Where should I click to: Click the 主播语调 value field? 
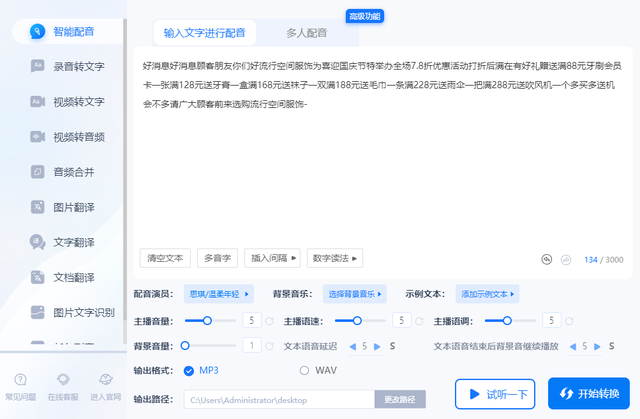click(x=551, y=321)
